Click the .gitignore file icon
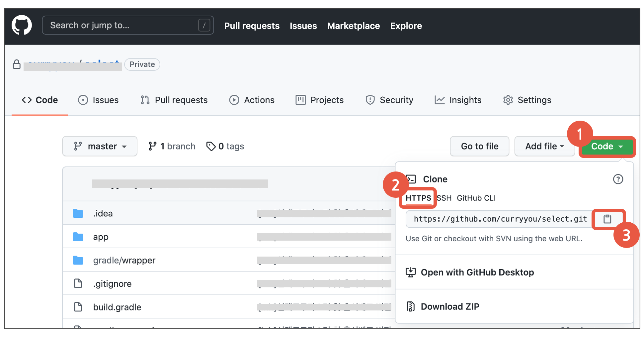This screenshot has width=644, height=337. point(78,283)
